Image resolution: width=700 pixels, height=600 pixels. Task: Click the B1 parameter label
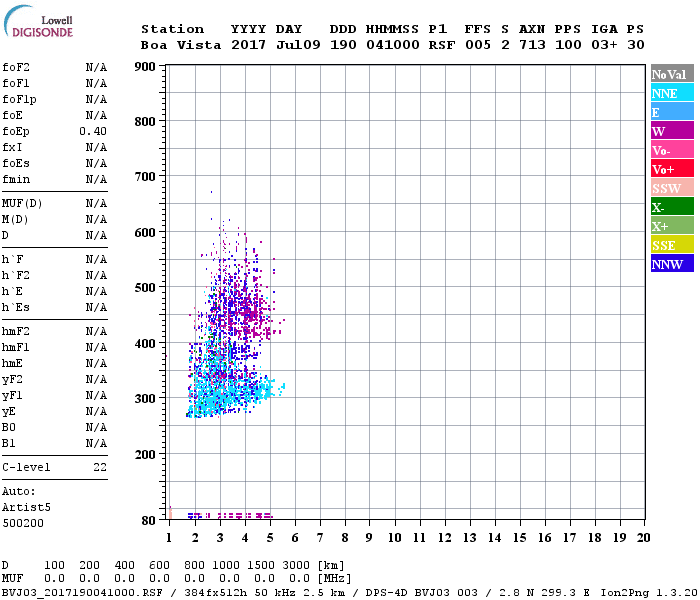click(8, 443)
